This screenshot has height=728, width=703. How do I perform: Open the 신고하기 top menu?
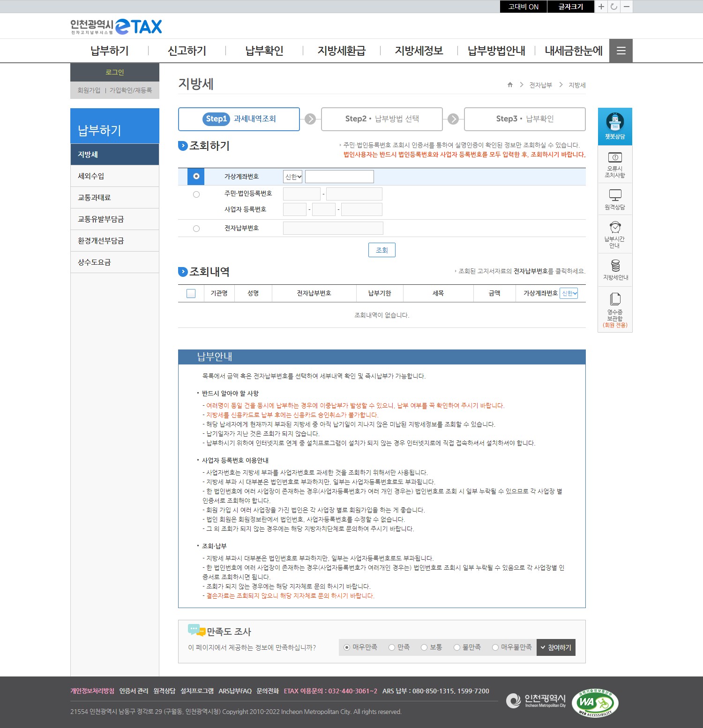[187, 51]
